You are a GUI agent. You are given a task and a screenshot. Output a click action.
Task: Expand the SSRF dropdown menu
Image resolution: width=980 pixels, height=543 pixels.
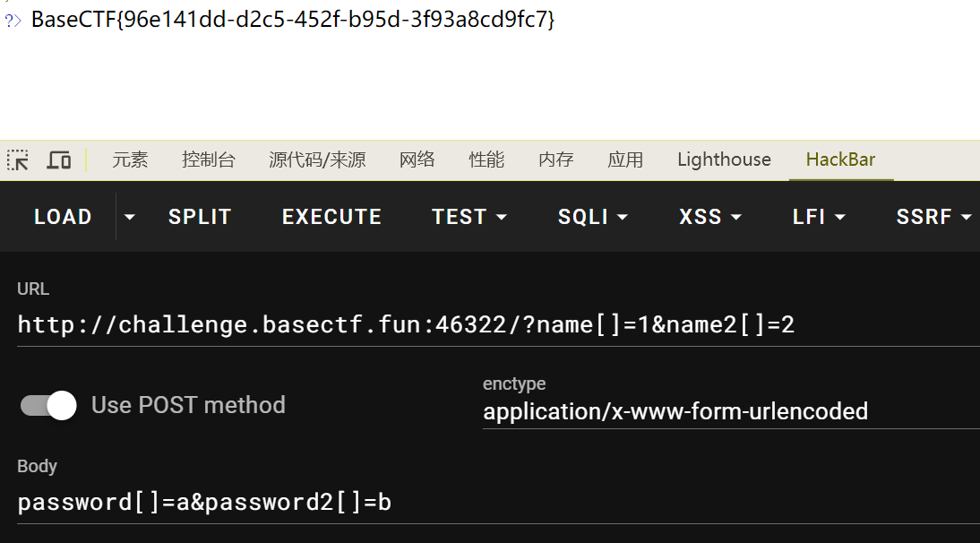pyautogui.click(x=933, y=217)
